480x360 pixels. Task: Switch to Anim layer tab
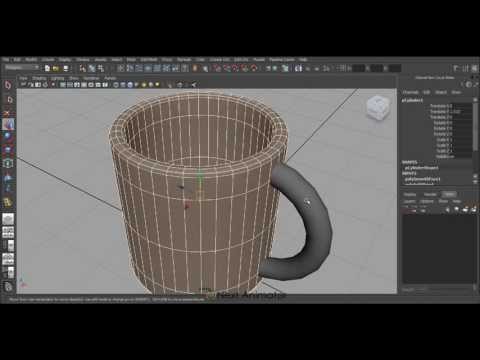449,194
